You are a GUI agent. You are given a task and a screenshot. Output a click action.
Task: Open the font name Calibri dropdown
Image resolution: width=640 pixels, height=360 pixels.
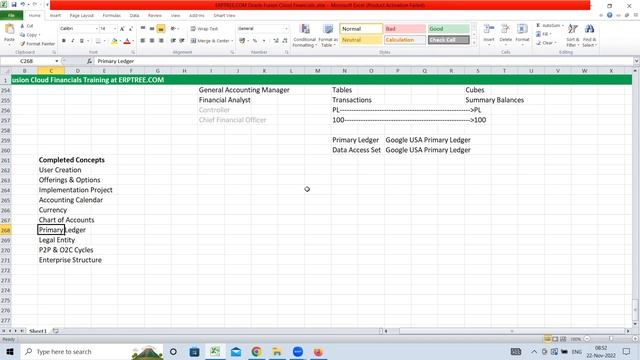tap(97, 29)
